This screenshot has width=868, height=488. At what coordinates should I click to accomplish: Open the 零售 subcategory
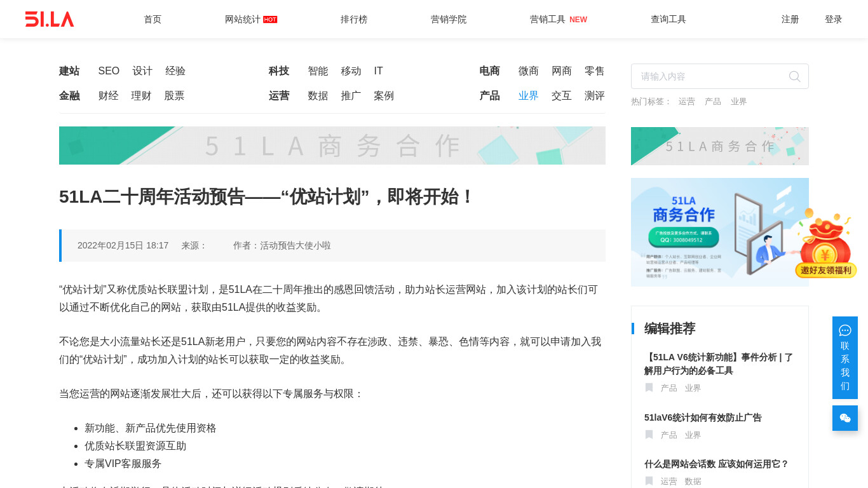595,71
